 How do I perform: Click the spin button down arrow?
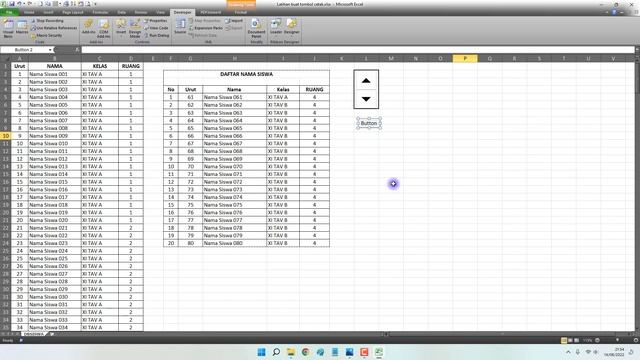[x=366, y=99]
